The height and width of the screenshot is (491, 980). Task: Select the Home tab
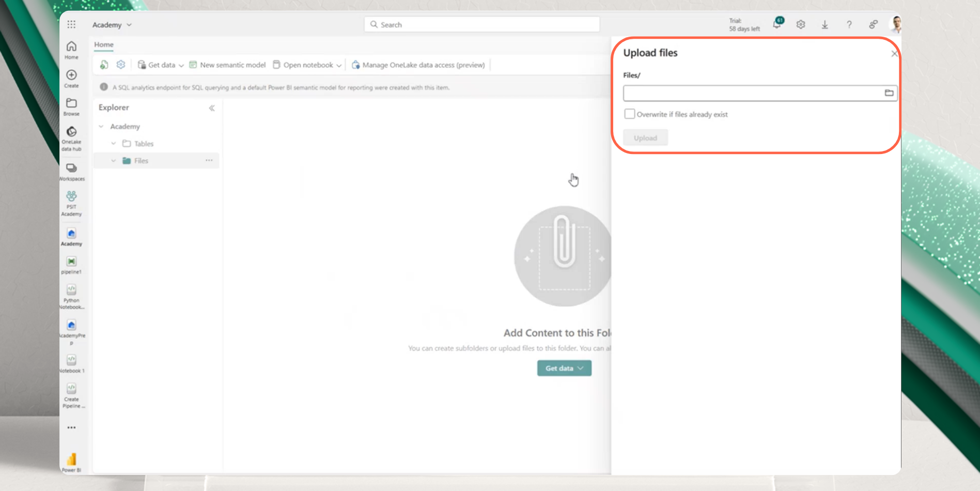point(104,44)
